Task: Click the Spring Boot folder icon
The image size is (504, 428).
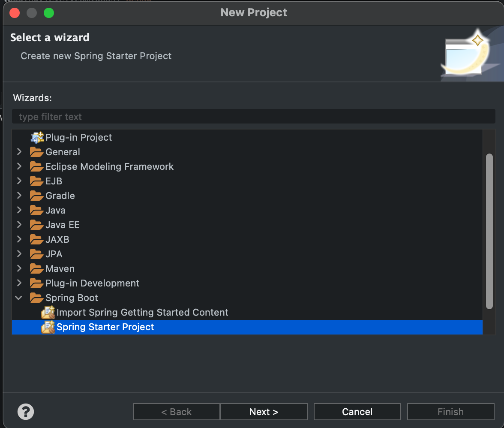Action: (36, 298)
